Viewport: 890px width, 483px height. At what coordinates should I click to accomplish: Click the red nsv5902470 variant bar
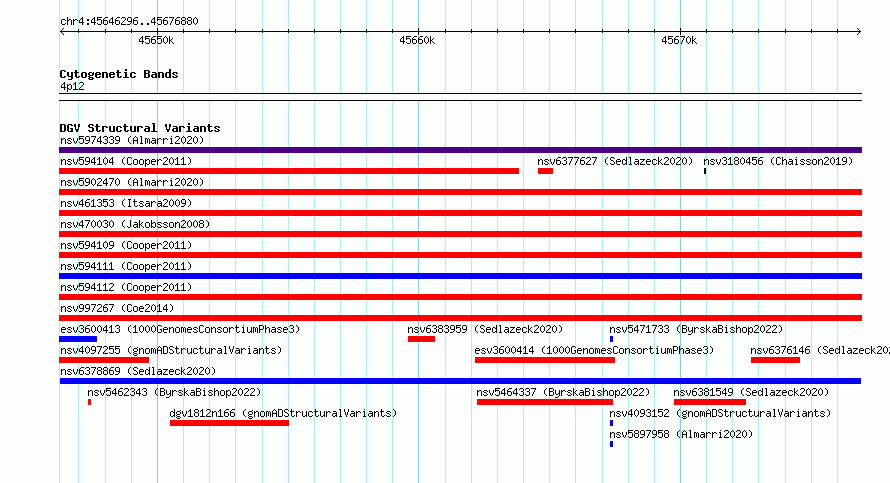click(x=460, y=192)
